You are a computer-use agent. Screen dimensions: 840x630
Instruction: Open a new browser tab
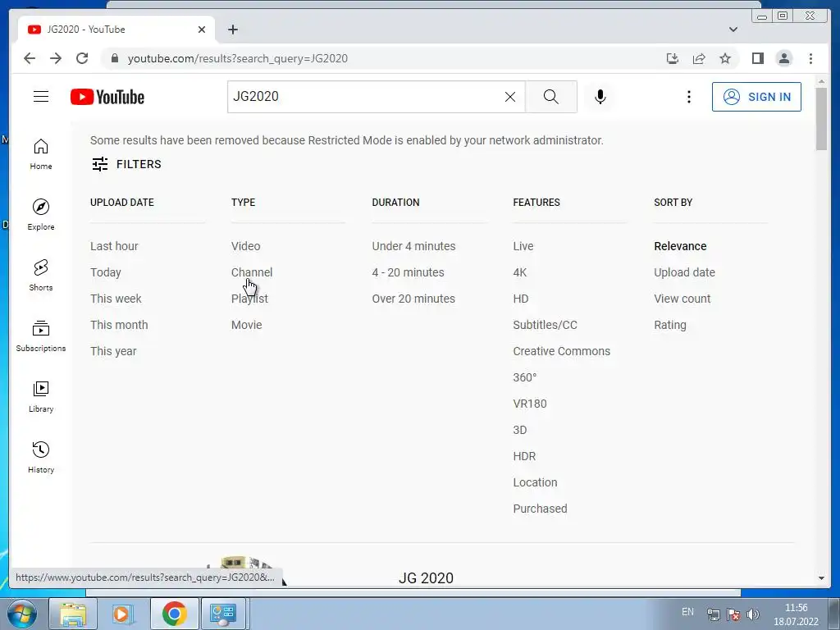click(x=232, y=30)
